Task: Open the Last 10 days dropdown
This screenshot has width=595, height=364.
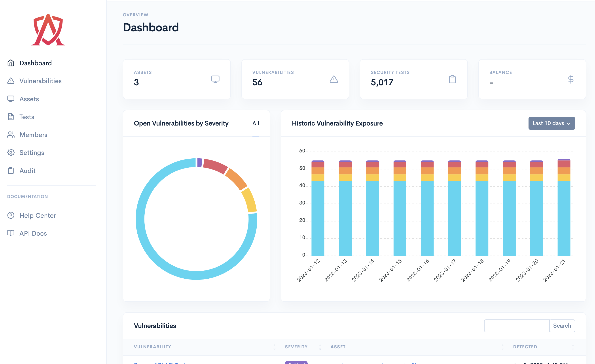Action: (551, 123)
